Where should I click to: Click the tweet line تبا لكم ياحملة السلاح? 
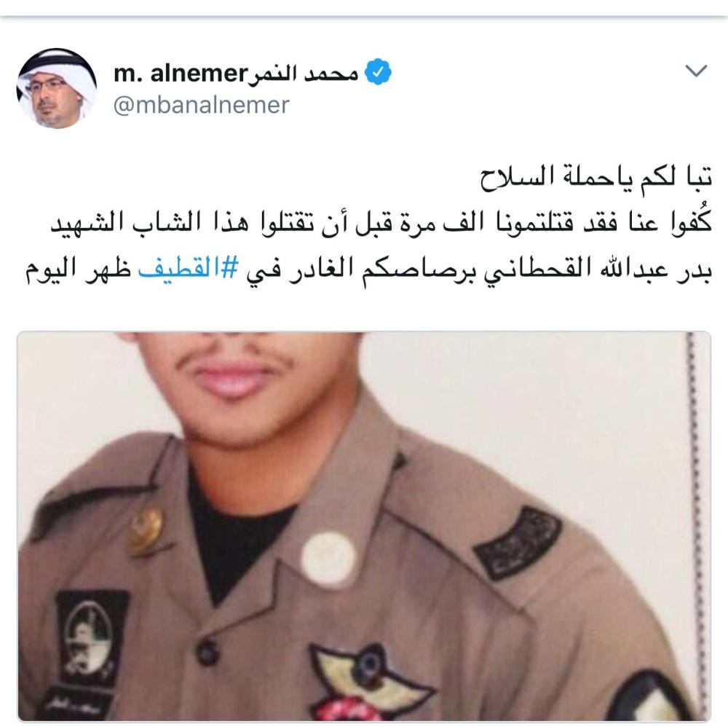click(596, 178)
